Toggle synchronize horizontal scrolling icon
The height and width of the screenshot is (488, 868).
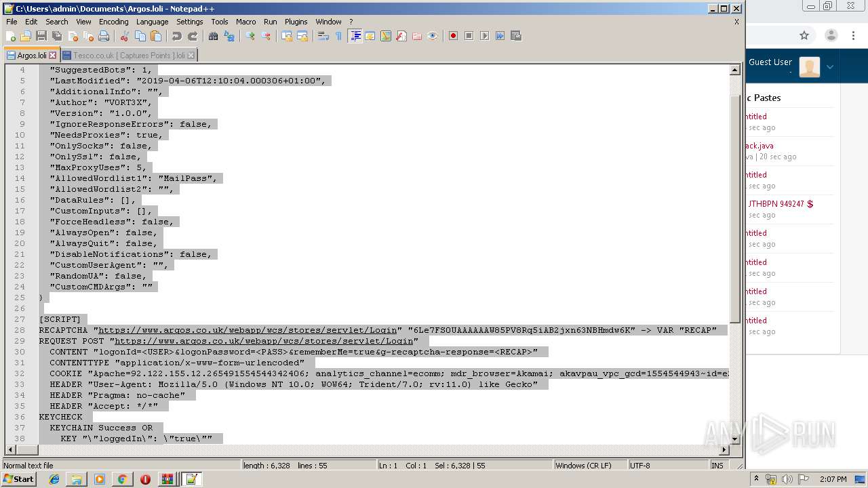[302, 36]
